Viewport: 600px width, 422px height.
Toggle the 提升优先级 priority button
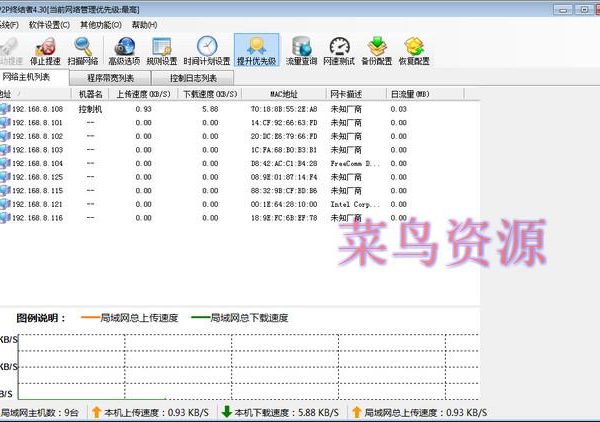coord(256,48)
